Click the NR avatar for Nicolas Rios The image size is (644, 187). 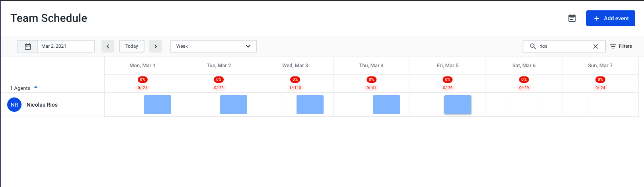[14, 105]
